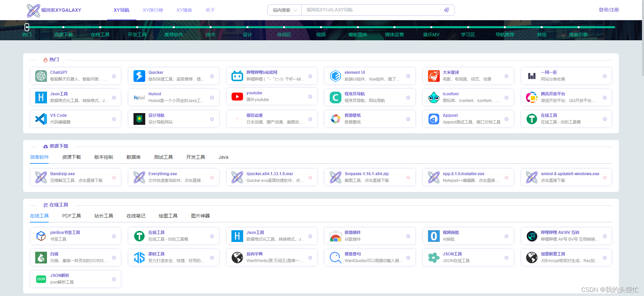Click the 大米星球 red planet icon
Image resolution: width=644 pixels, height=296 pixels.
[434, 76]
